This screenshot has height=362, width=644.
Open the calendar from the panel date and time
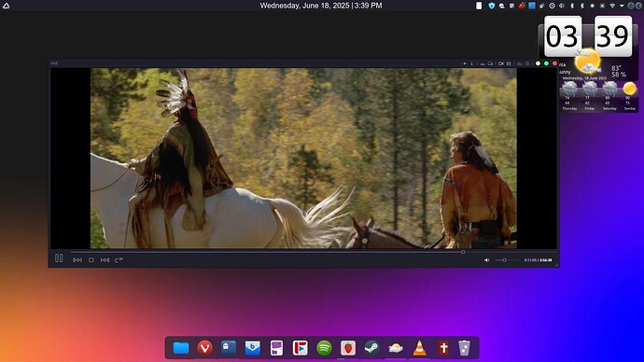pos(321,6)
